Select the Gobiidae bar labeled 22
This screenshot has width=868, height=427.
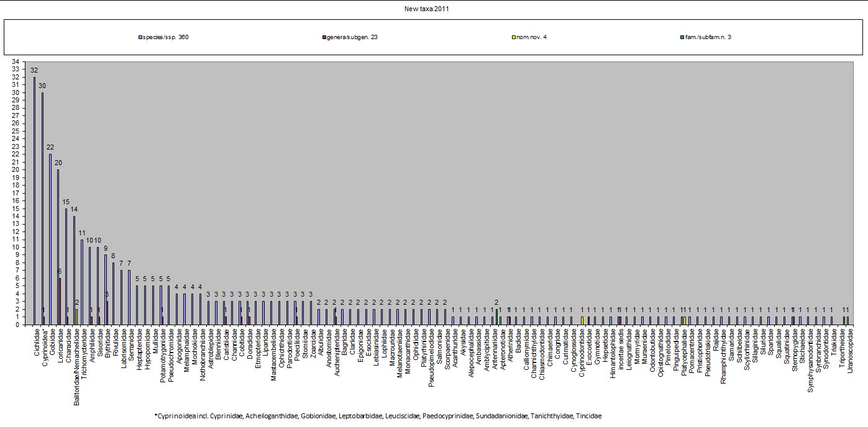pyautogui.click(x=50, y=239)
